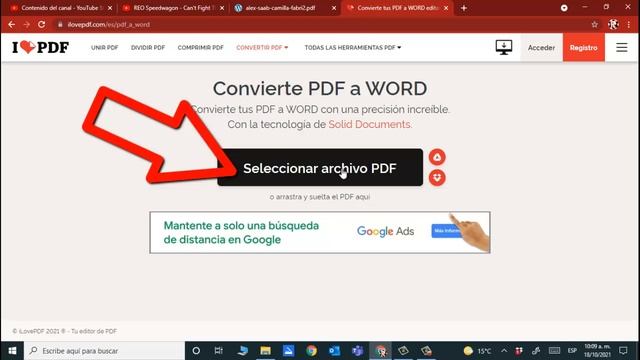Viewport: 640px width, 360px height.
Task: Open the Windows Start menu
Action: (x=12, y=351)
